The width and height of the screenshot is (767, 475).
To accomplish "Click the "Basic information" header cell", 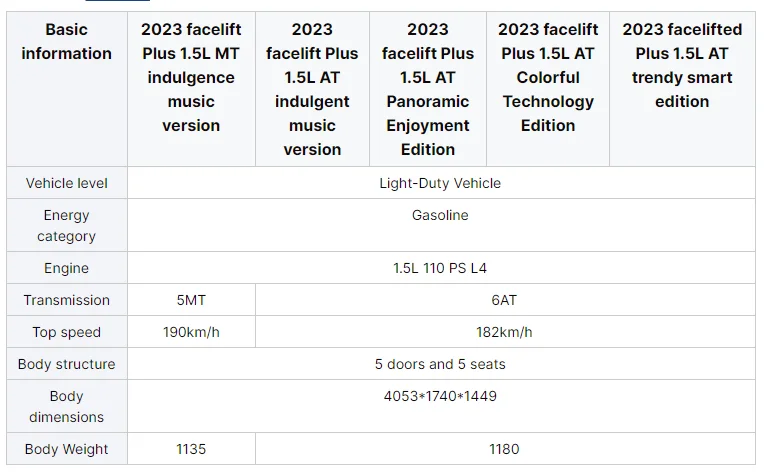I will pos(67,41).
